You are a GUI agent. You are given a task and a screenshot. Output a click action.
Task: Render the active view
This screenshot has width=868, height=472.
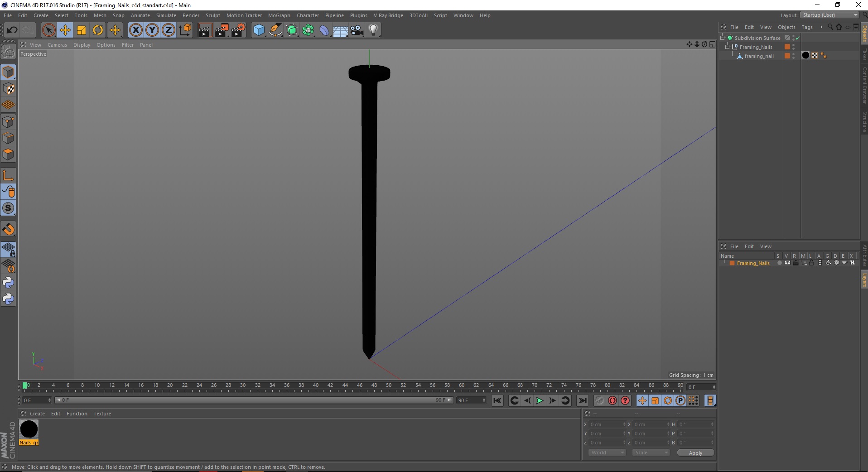point(205,30)
